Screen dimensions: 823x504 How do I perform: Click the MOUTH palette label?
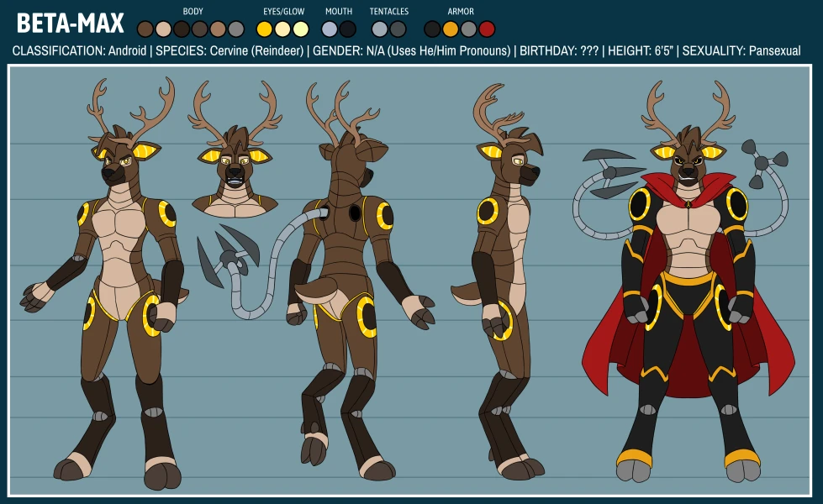pos(339,11)
